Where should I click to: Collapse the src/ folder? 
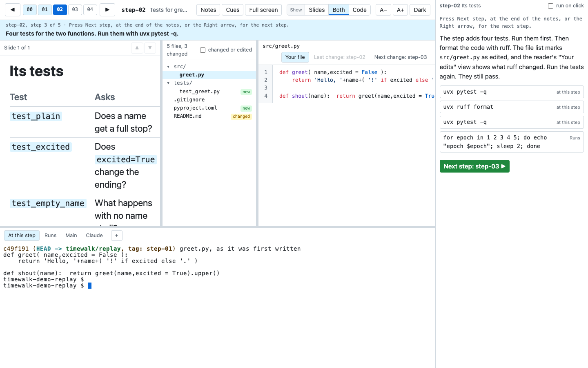pos(168,67)
